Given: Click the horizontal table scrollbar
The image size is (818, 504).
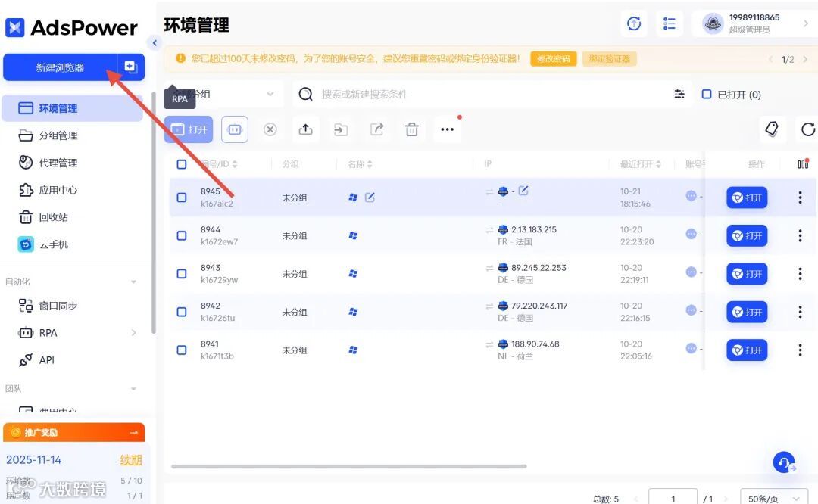Looking at the screenshot, I should click(x=349, y=466).
